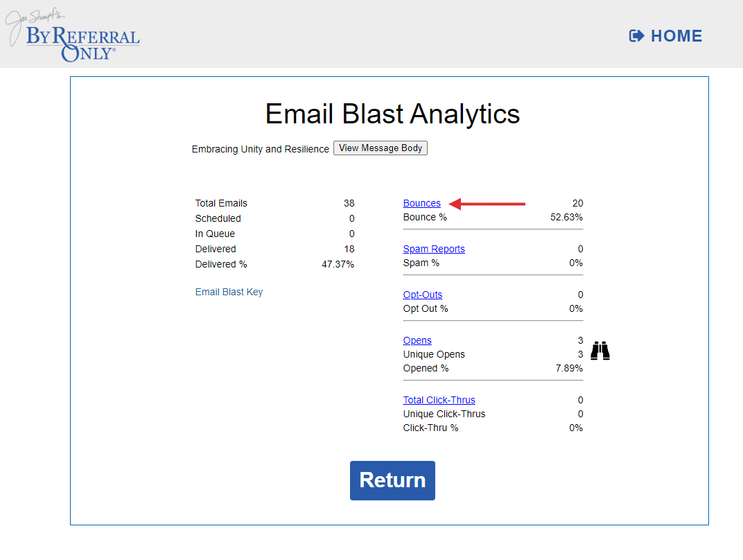Click the Delivered % value 47.37%
Image resolution: width=743 pixels, height=560 pixels.
[x=338, y=264]
